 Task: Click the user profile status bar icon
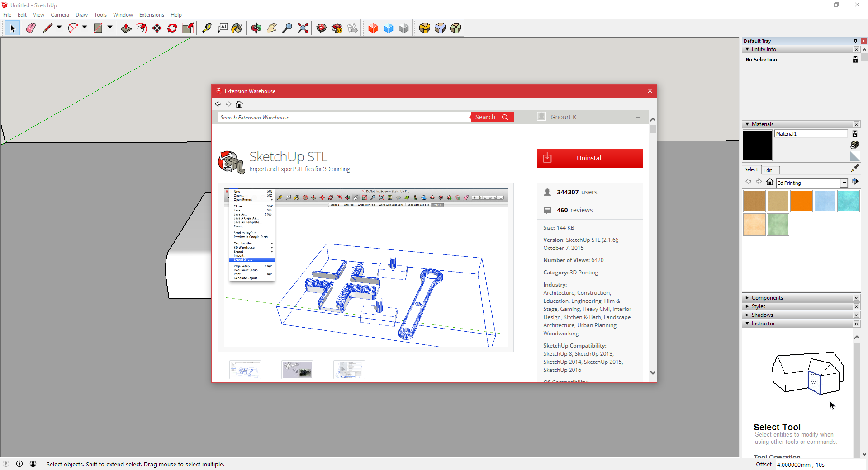[x=33, y=464]
